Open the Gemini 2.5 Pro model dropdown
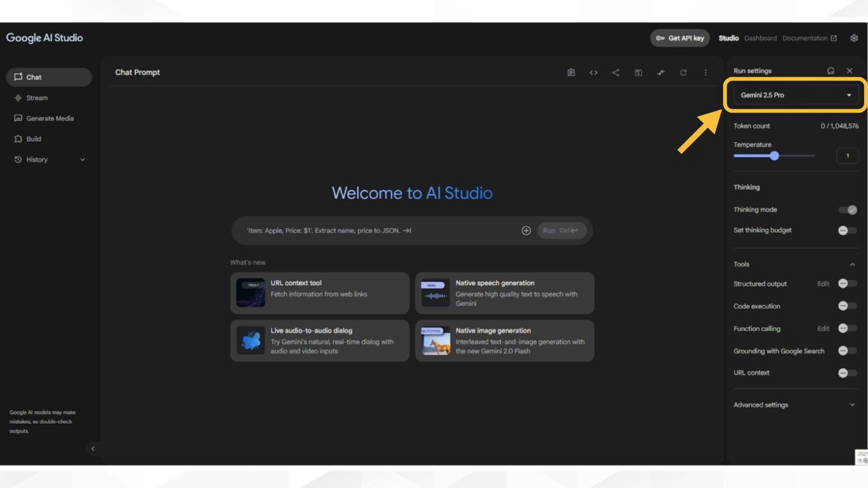 tap(795, 95)
